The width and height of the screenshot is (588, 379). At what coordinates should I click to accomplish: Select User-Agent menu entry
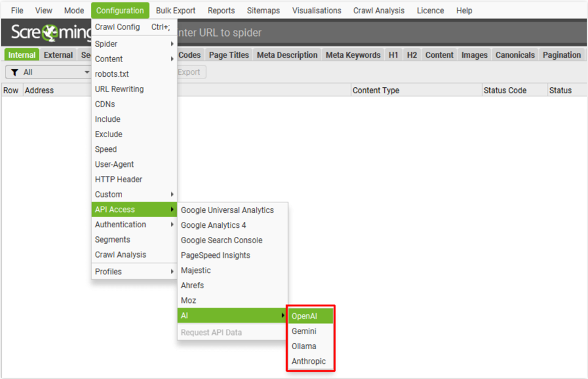click(134, 164)
